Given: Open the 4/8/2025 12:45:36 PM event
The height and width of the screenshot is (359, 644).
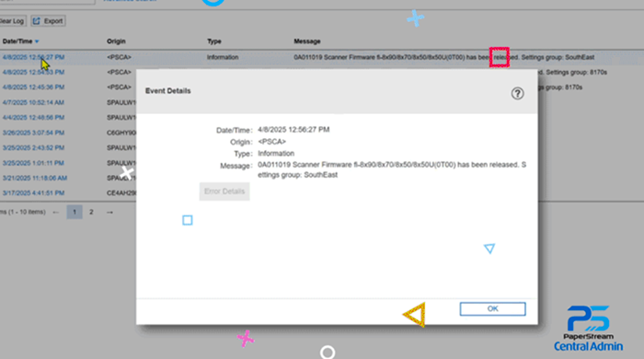Looking at the screenshot, I should point(33,87).
